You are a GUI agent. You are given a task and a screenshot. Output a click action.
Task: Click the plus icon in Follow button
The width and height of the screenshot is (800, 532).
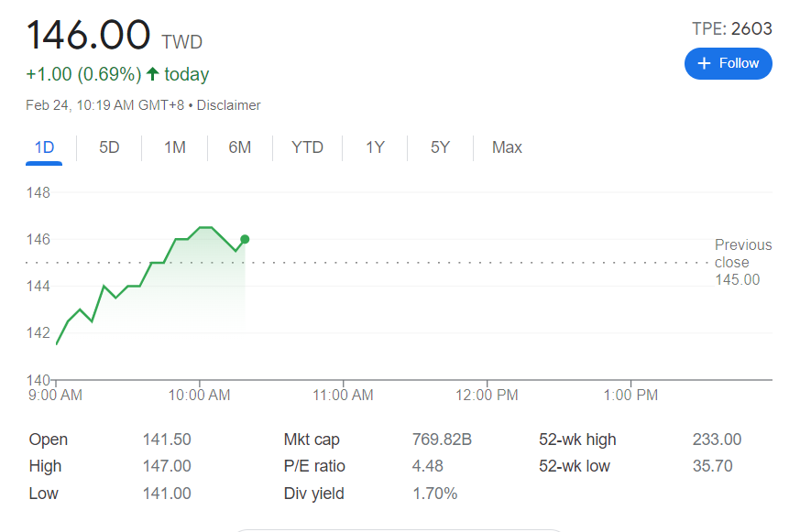point(704,63)
